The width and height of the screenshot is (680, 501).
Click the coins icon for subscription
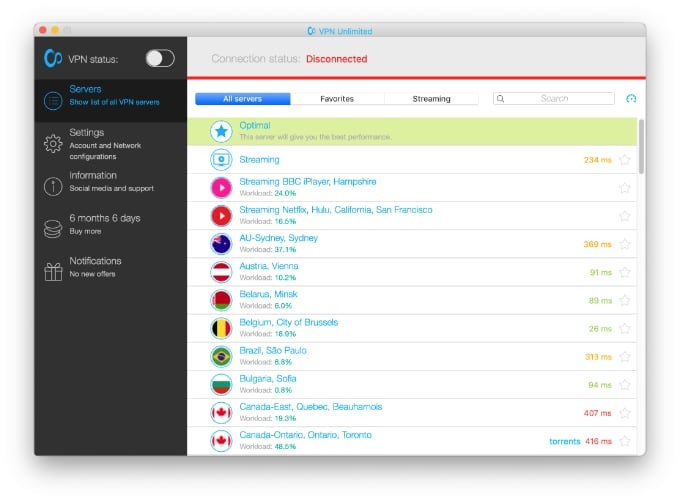click(x=53, y=229)
